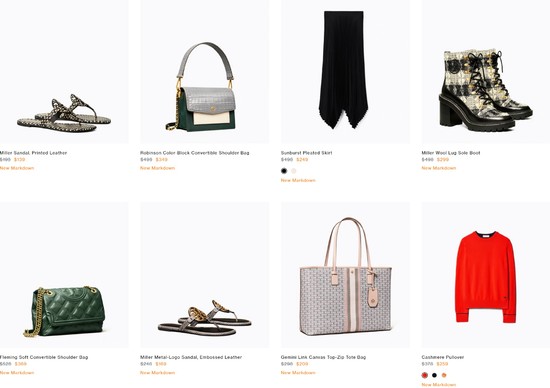Choose the red swatch for Cashmere Pullover
The image size is (550, 388).
pos(425,375)
